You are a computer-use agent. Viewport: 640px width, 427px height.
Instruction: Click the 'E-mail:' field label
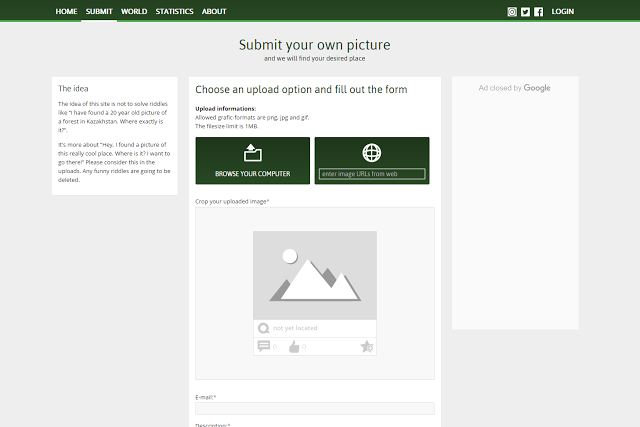(x=204, y=397)
